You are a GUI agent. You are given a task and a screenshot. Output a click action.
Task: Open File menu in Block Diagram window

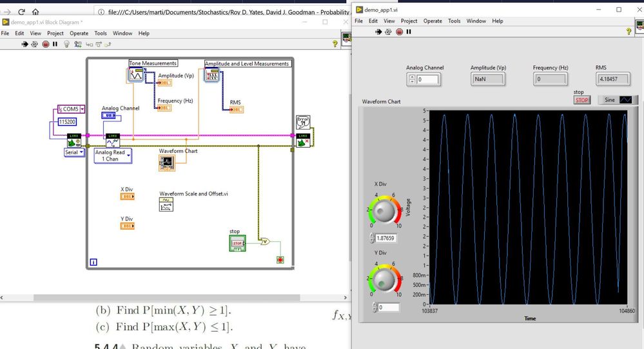pyautogui.click(x=5, y=34)
